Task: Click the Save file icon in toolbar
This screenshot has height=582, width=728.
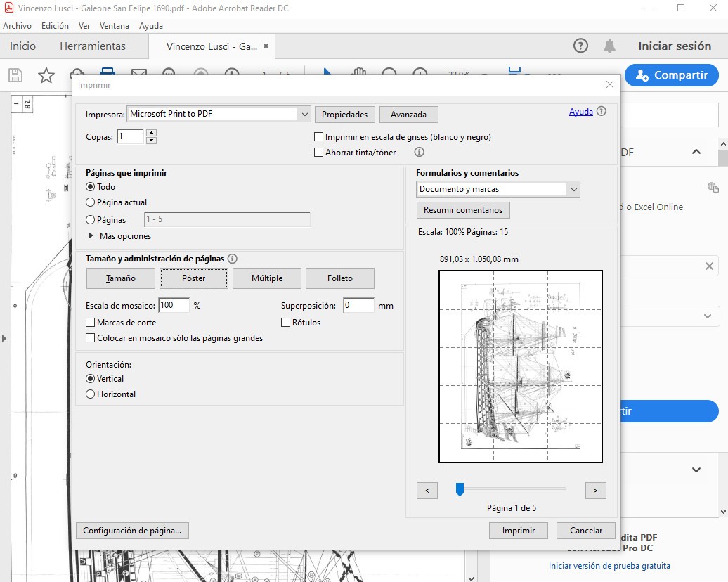Action: 15,75
